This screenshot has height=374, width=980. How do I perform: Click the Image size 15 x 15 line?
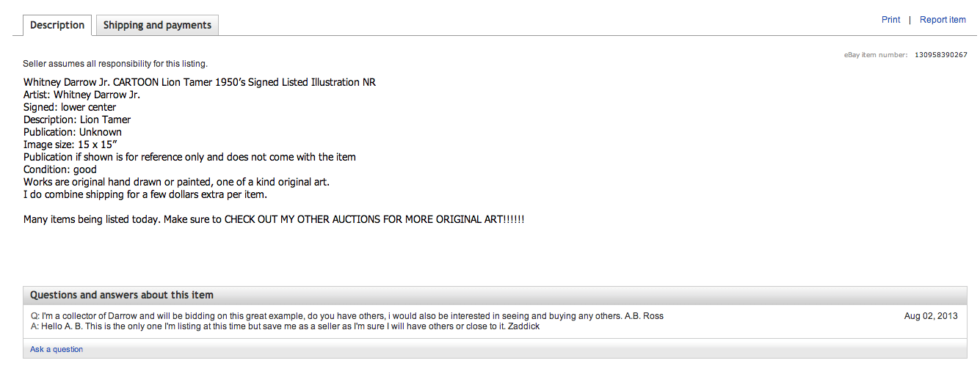[70, 144]
